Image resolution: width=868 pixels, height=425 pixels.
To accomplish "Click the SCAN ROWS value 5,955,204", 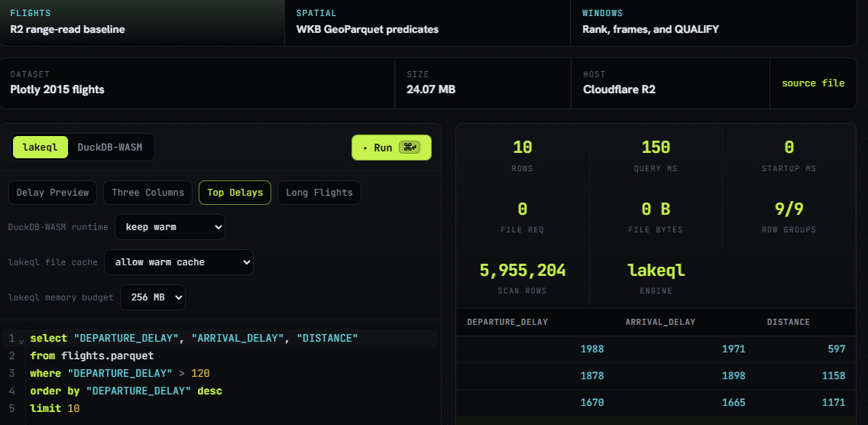I will point(523,271).
